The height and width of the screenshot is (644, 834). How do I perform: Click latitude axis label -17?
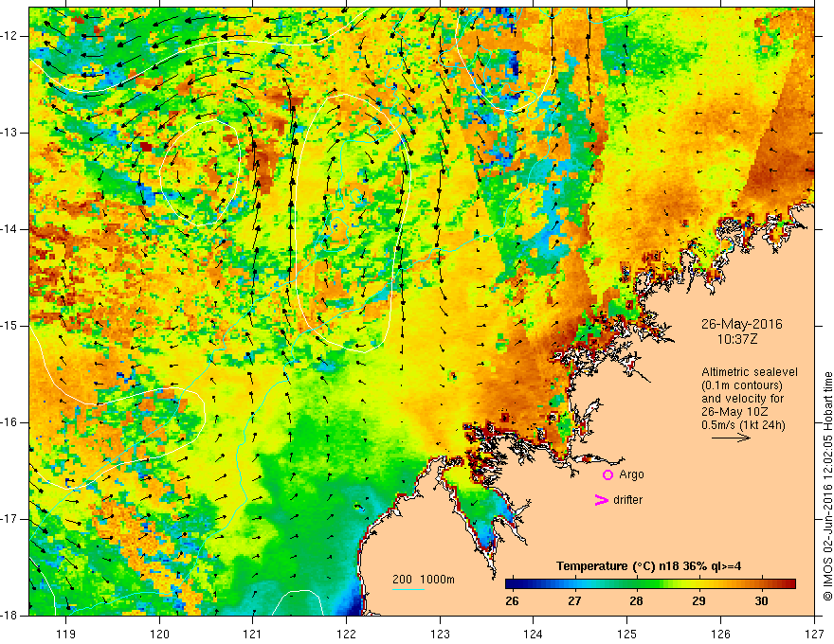[10, 519]
